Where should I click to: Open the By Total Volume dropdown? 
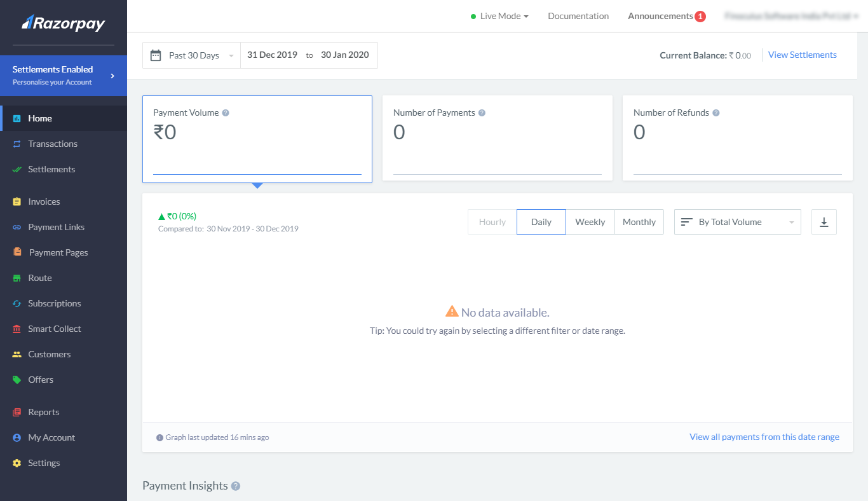(x=737, y=222)
